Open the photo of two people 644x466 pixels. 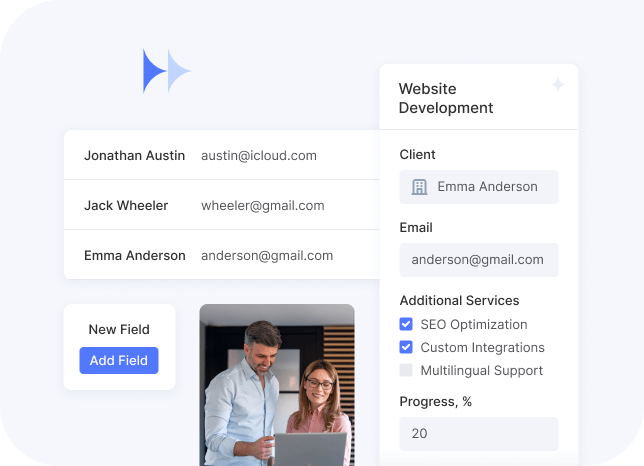(277, 385)
